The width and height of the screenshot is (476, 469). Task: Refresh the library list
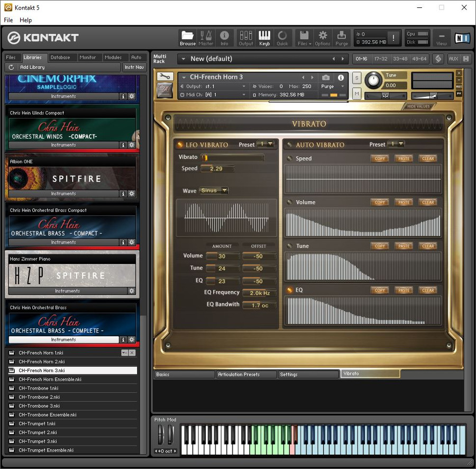pos(11,67)
